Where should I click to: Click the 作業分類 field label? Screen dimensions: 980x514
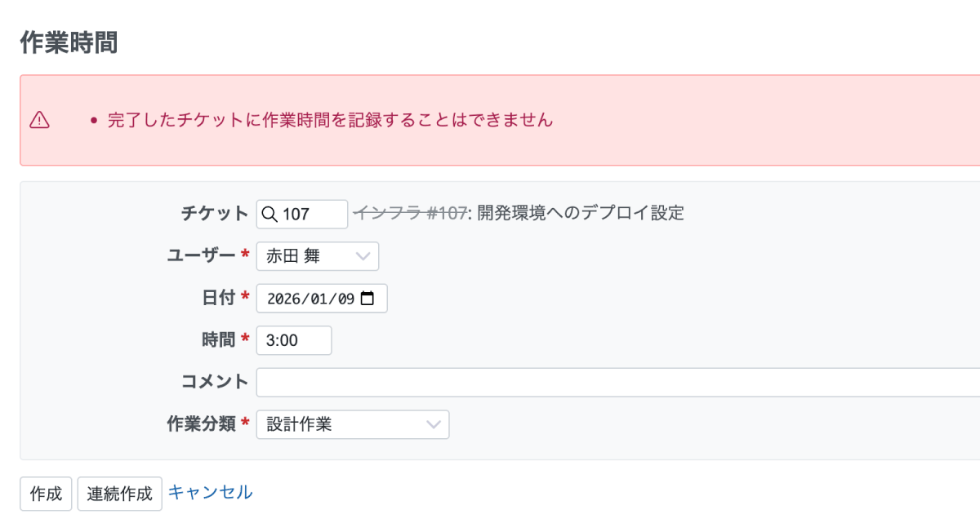pyautogui.click(x=201, y=424)
